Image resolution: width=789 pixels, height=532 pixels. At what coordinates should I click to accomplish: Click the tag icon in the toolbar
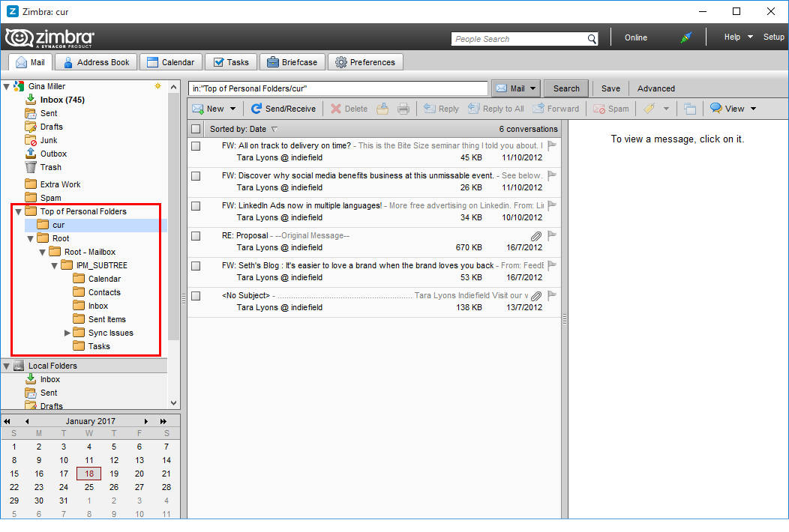[x=649, y=109]
